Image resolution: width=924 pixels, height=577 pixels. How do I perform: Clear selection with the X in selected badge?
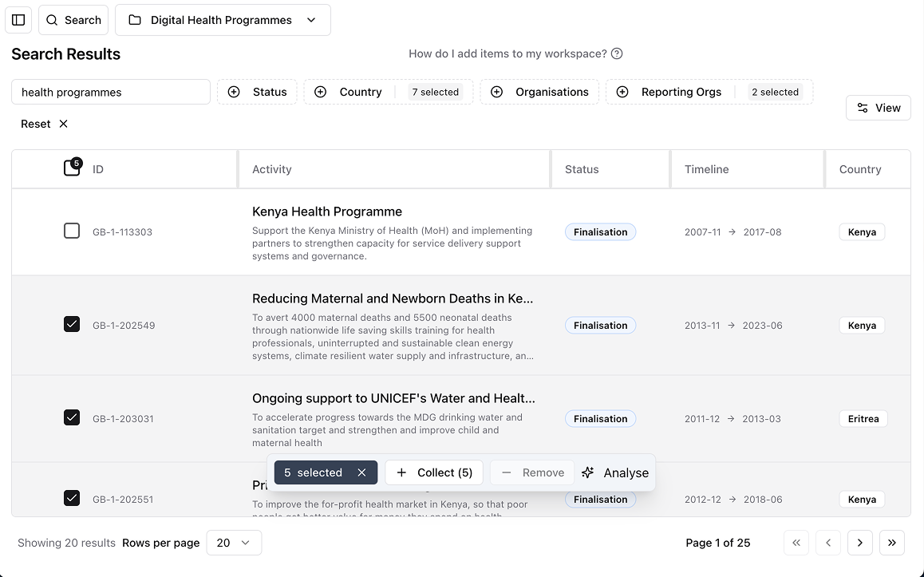pos(361,472)
